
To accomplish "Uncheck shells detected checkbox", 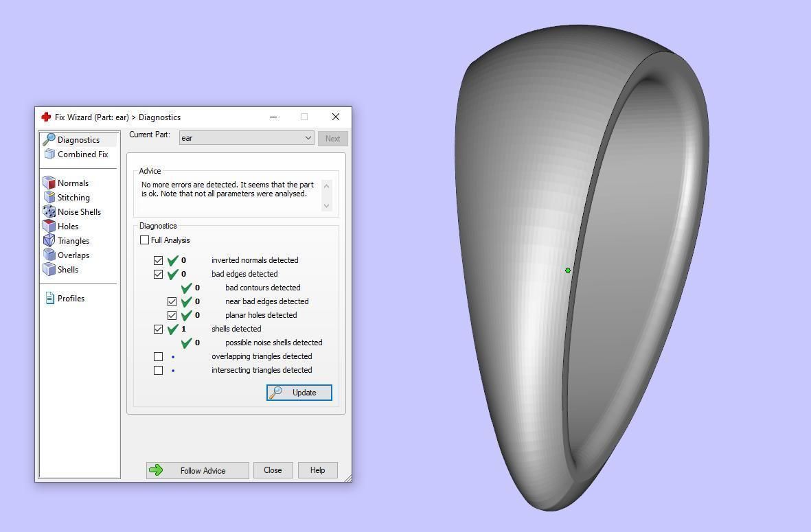I will tap(158, 329).
